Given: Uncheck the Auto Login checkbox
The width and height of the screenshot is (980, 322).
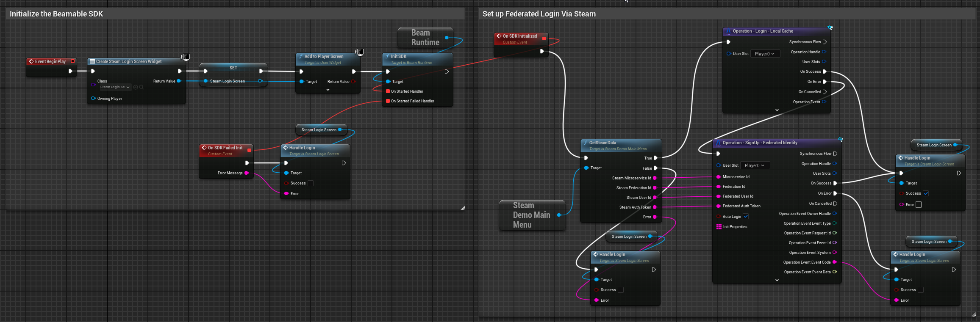Looking at the screenshot, I should point(746,217).
